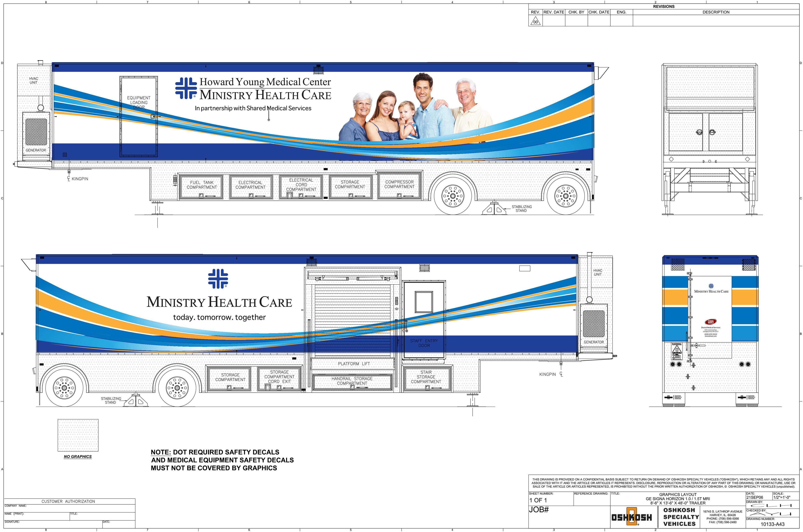Click the Fuel Tank Compartment box
Screen dimensions: 803x532
[201, 187]
